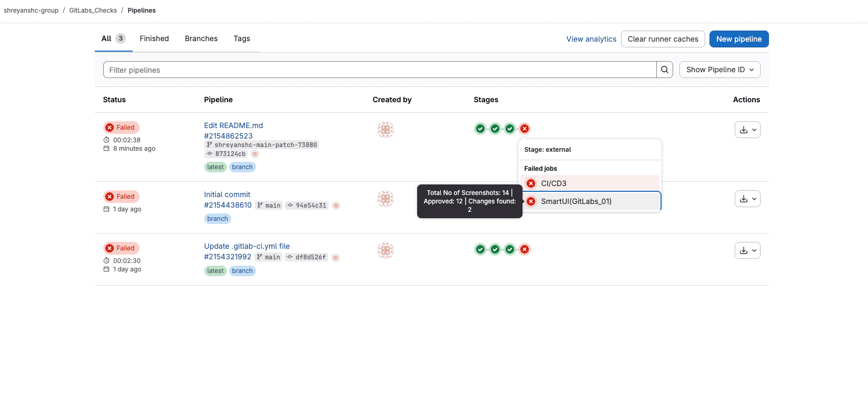Click red failed icon beside SmartUI(GitLabs_01) job
Screen dimensions: 868x409
click(531, 201)
